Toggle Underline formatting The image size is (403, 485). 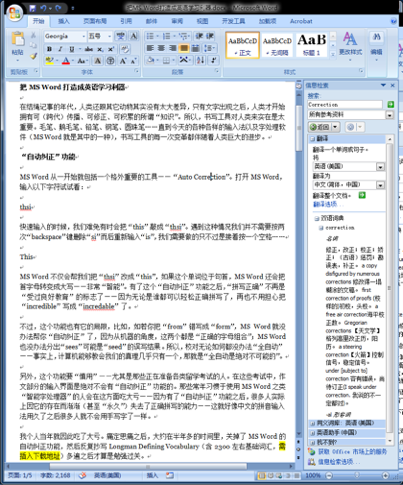(x=71, y=49)
